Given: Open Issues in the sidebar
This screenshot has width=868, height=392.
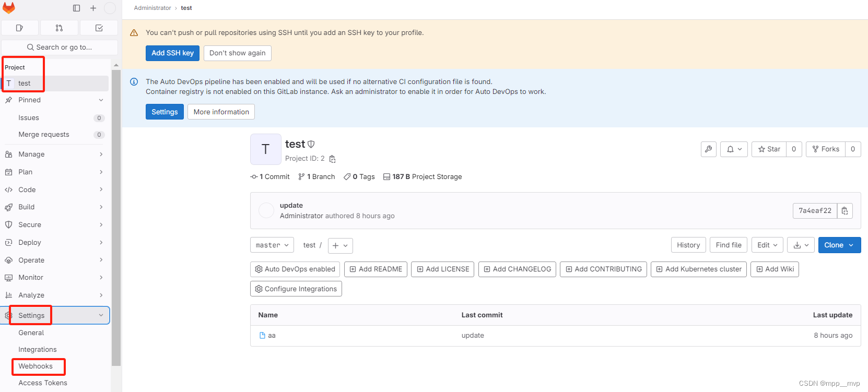Looking at the screenshot, I should coord(55,118).
